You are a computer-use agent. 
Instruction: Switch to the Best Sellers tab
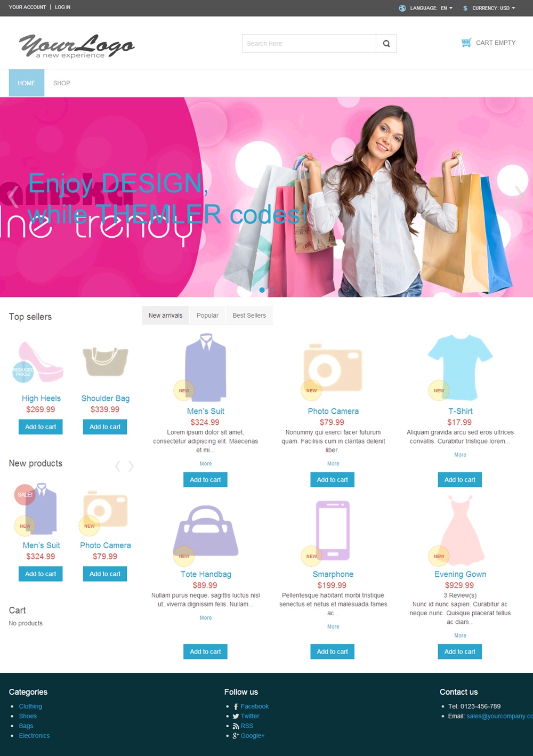pos(249,316)
